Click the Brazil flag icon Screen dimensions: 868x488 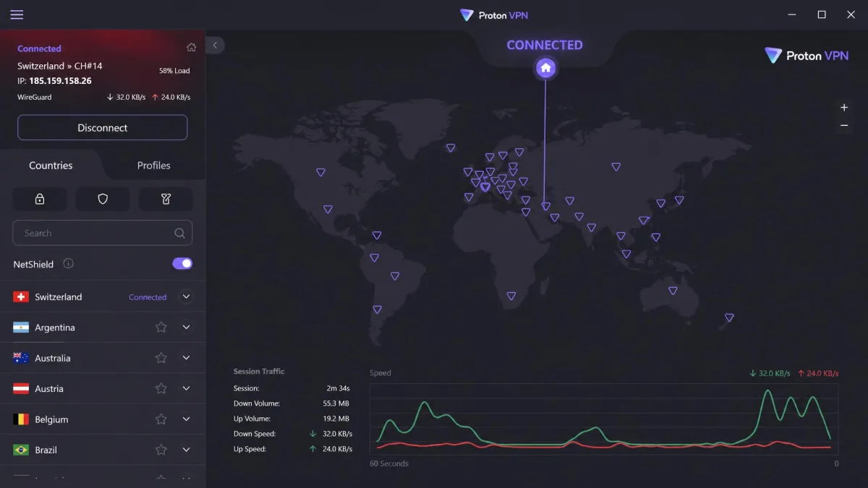[21, 450]
